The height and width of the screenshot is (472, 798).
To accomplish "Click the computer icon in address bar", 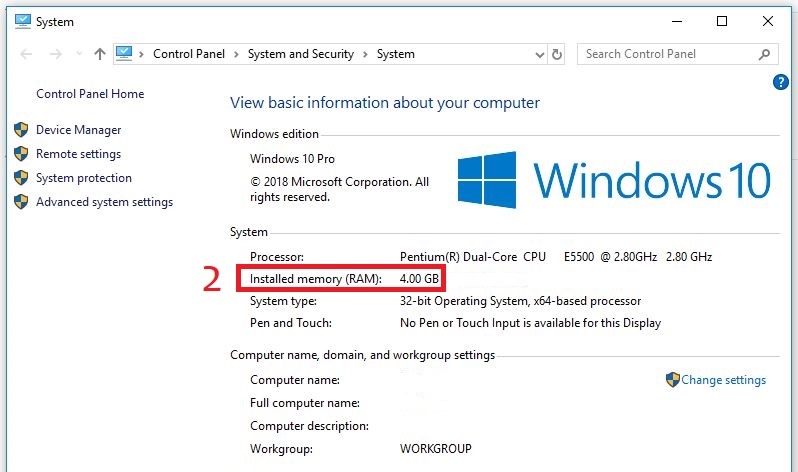I will (125, 54).
